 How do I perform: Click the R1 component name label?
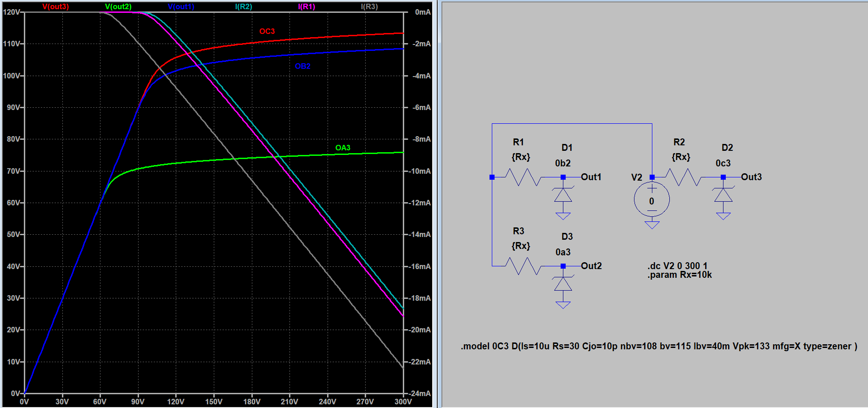click(518, 142)
